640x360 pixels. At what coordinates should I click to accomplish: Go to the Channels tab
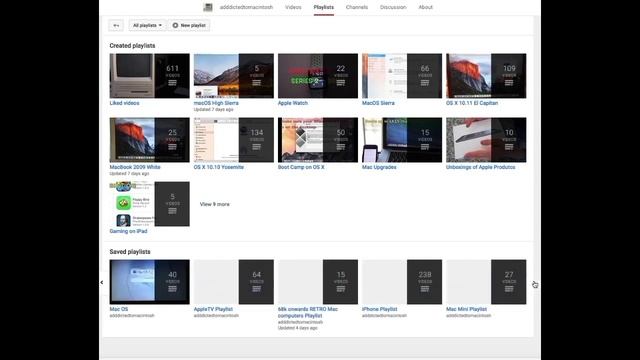pos(357,7)
